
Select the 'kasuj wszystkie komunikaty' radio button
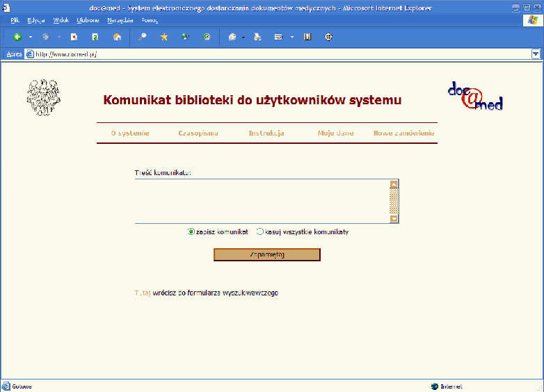[x=260, y=232]
